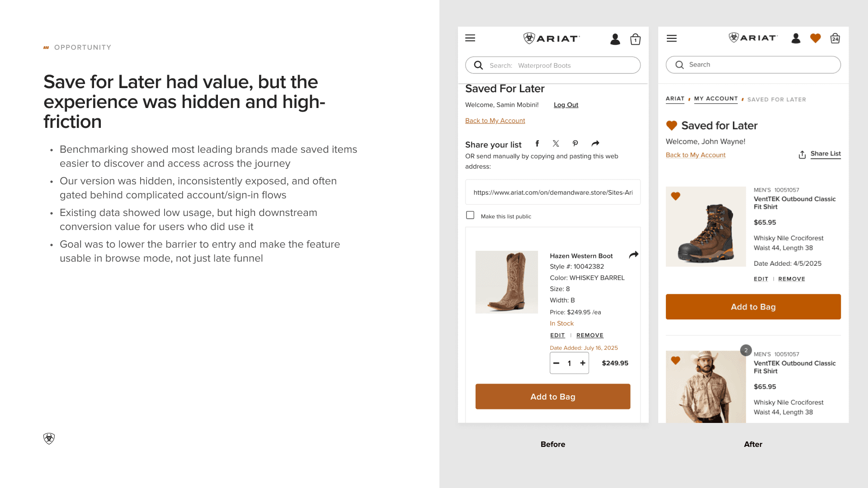This screenshot has width=868, height=488.
Task: Share list via X icon
Action: click(556, 143)
